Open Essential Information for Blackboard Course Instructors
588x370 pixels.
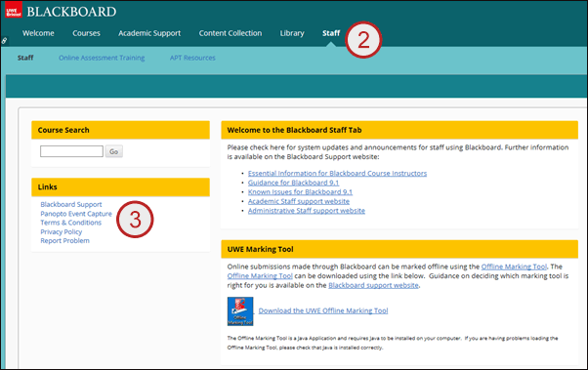click(337, 173)
